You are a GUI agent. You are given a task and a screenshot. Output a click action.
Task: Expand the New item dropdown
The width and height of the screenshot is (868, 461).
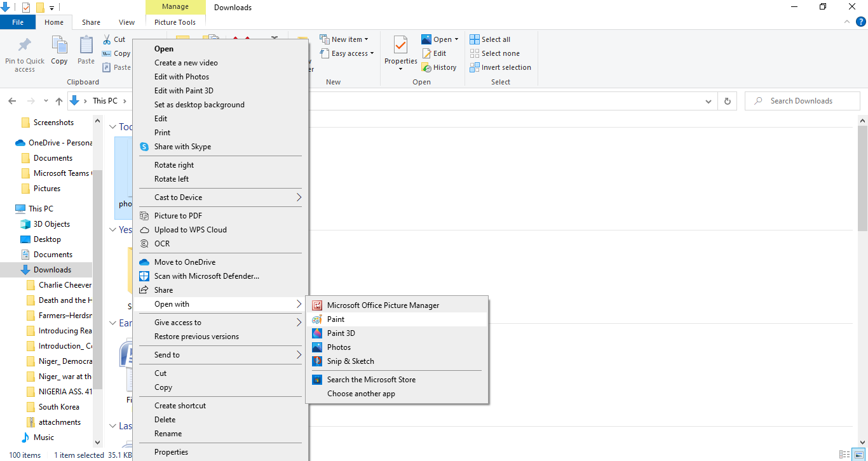pyautogui.click(x=345, y=38)
